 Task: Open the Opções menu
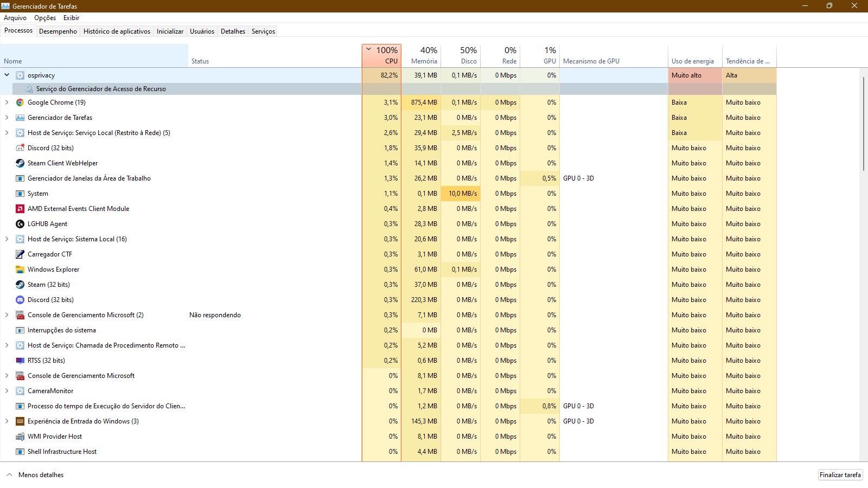[45, 18]
